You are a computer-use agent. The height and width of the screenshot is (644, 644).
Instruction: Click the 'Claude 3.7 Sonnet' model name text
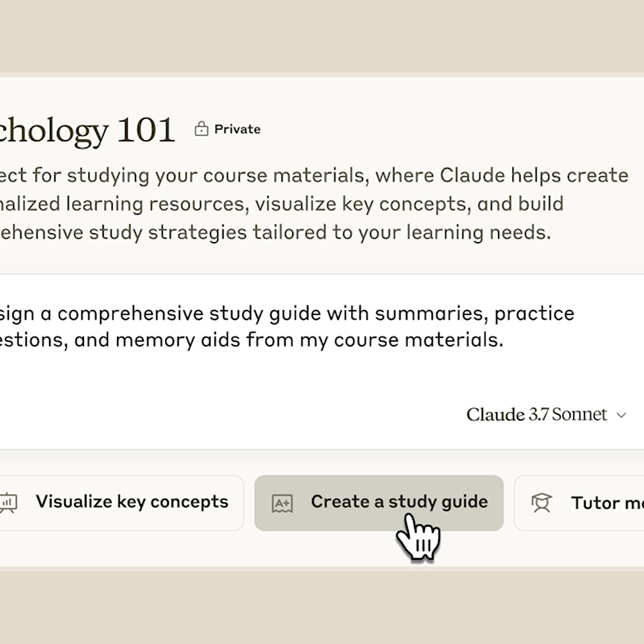[x=537, y=414]
